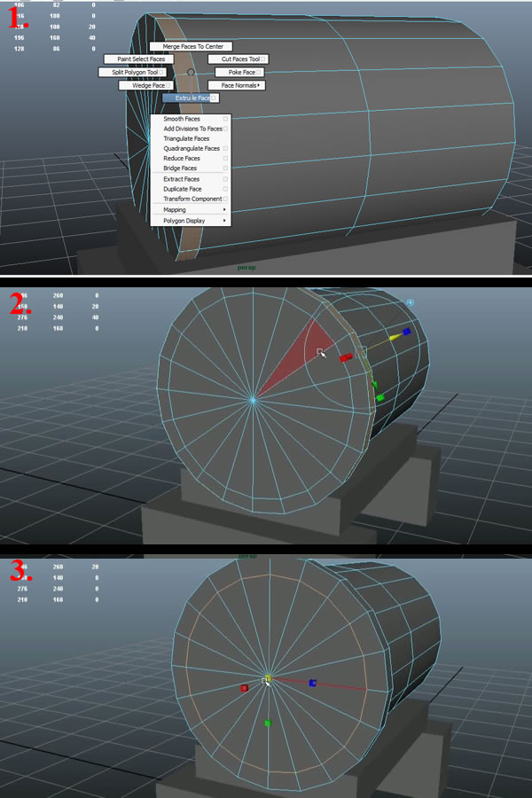Image resolution: width=532 pixels, height=798 pixels.
Task: Click the yellow center manipulator handle in panel 3
Action: (267, 679)
